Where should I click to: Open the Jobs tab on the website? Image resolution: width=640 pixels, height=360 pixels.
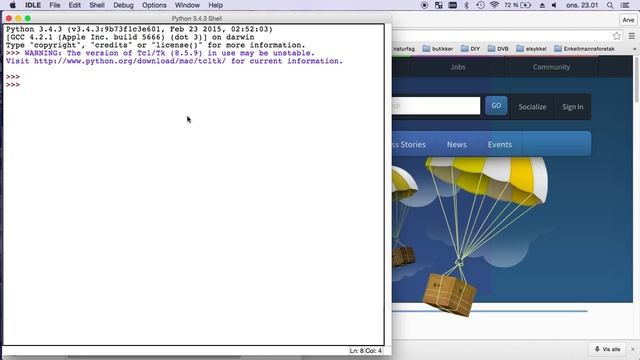(458, 67)
